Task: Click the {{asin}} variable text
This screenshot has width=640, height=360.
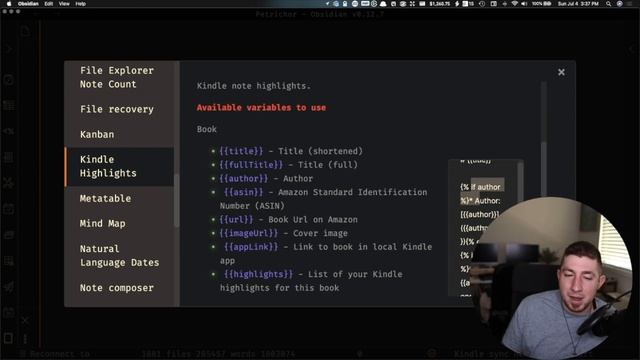Action: pos(244,192)
